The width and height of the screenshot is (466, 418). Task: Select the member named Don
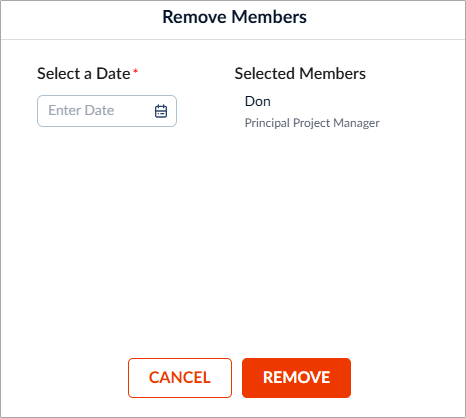(x=258, y=101)
